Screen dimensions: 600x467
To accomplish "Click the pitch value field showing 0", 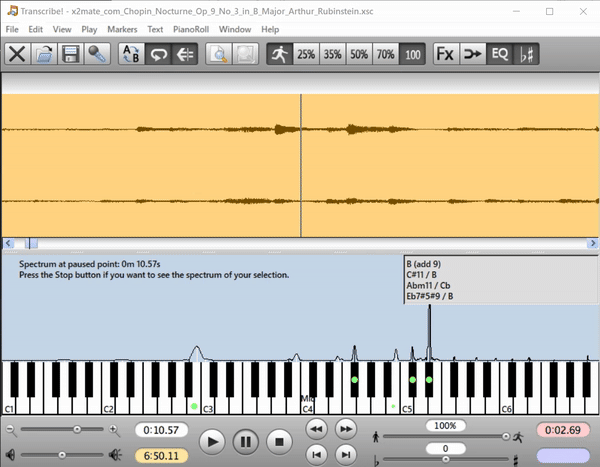I will point(445,448).
